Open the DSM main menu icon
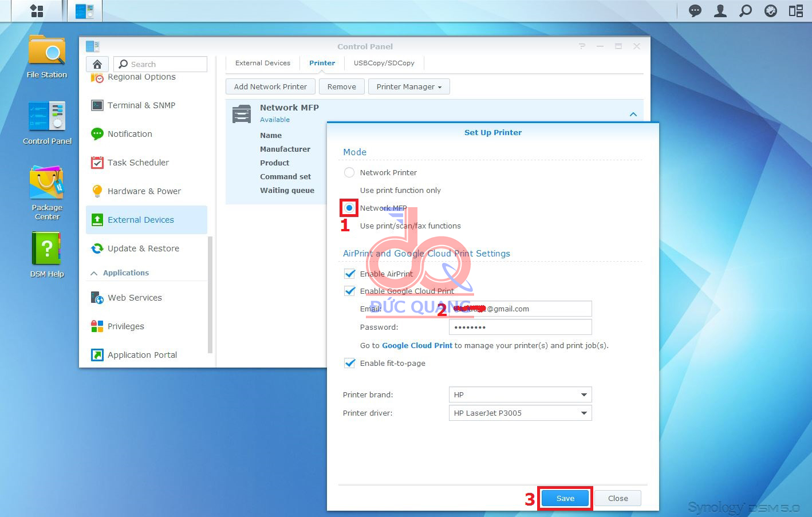The width and height of the screenshot is (812, 517). coord(37,11)
